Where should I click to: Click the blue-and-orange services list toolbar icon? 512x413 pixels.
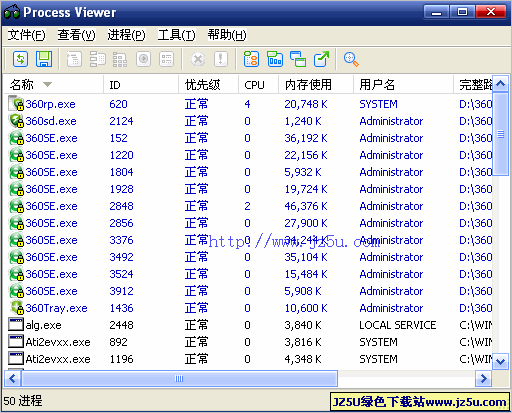click(x=251, y=59)
